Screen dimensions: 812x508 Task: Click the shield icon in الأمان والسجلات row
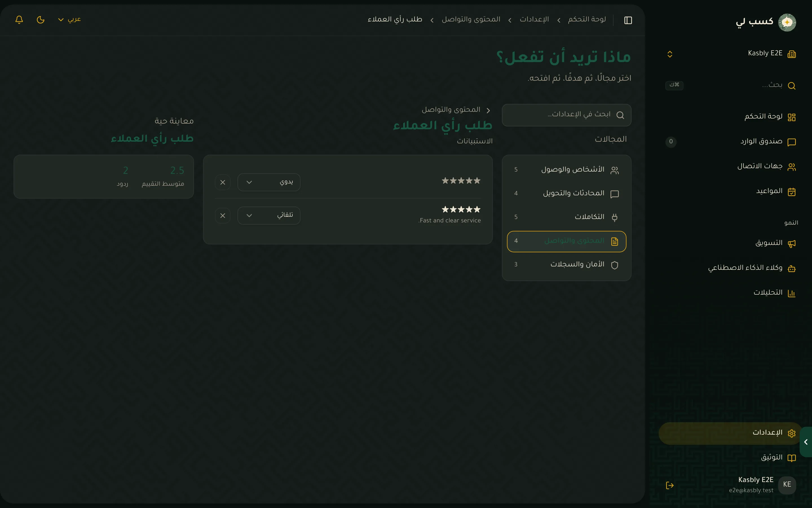click(x=615, y=265)
